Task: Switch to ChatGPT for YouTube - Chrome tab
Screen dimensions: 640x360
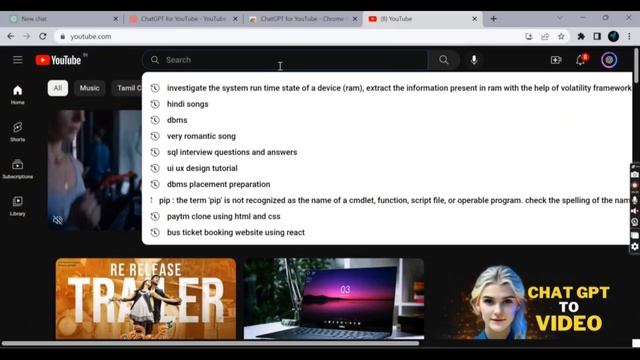Action: click(302, 19)
